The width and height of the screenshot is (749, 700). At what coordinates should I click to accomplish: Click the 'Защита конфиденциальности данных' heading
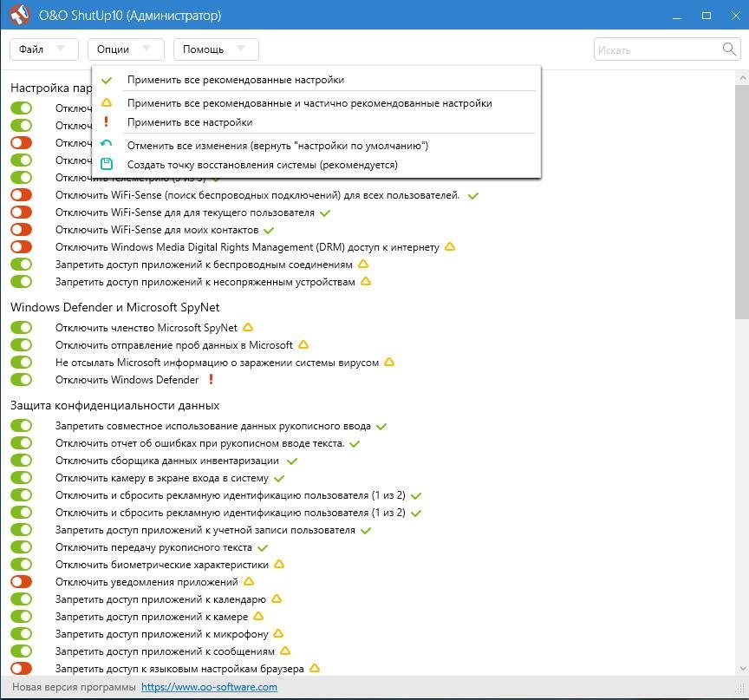point(114,405)
